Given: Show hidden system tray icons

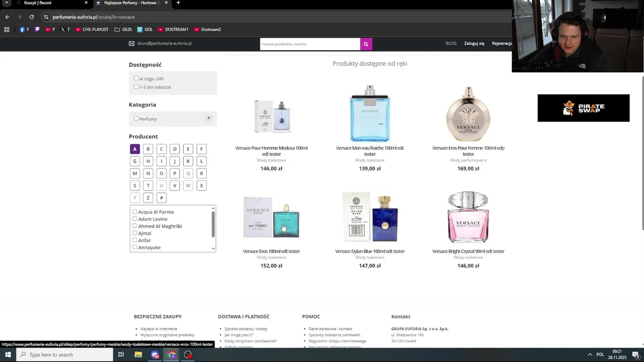Looking at the screenshot, I should tap(590, 355).
